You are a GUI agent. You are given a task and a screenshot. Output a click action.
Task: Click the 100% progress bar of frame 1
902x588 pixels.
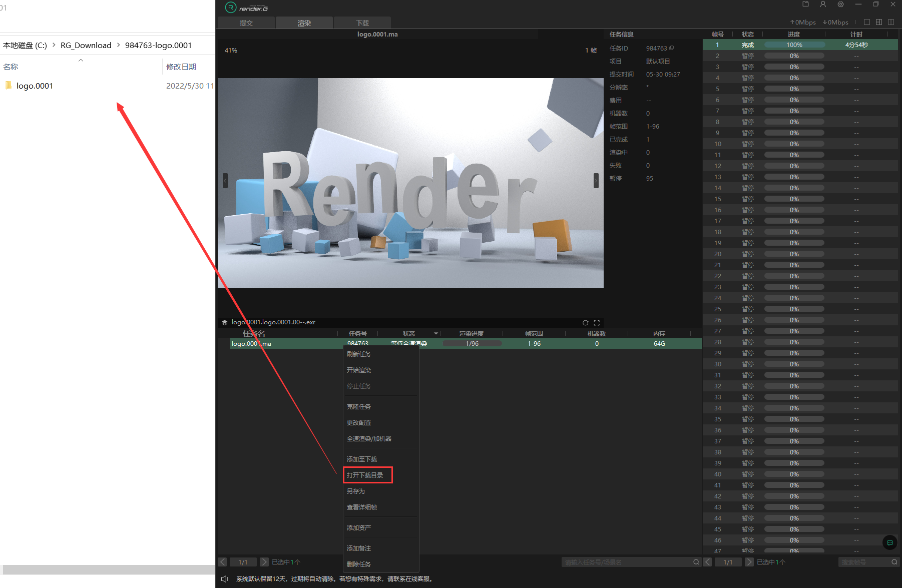point(794,45)
